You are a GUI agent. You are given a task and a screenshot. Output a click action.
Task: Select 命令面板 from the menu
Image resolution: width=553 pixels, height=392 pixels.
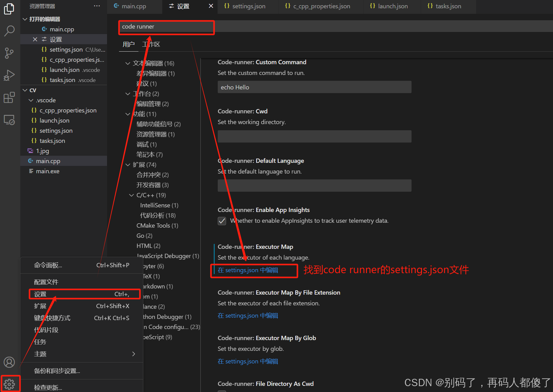click(48, 265)
